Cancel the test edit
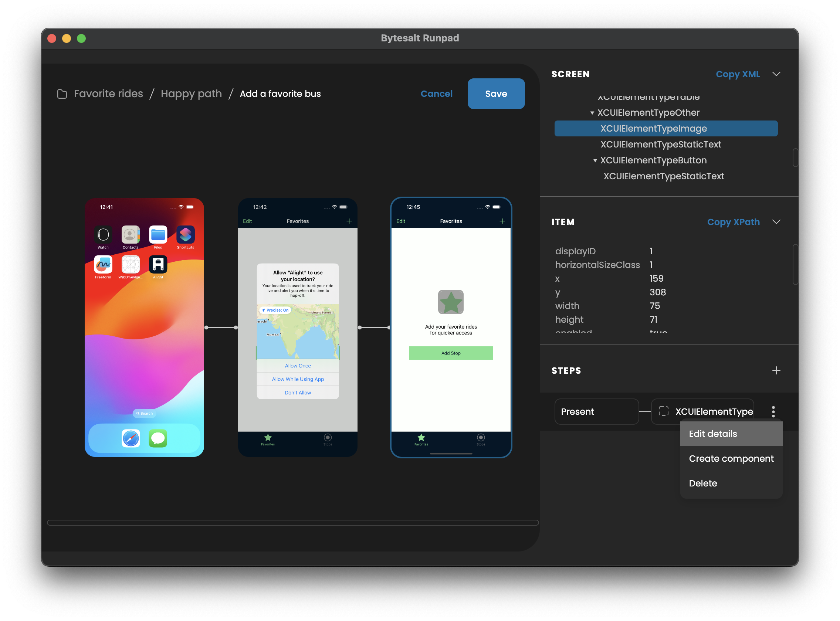Viewport: 840px width, 621px height. click(436, 94)
